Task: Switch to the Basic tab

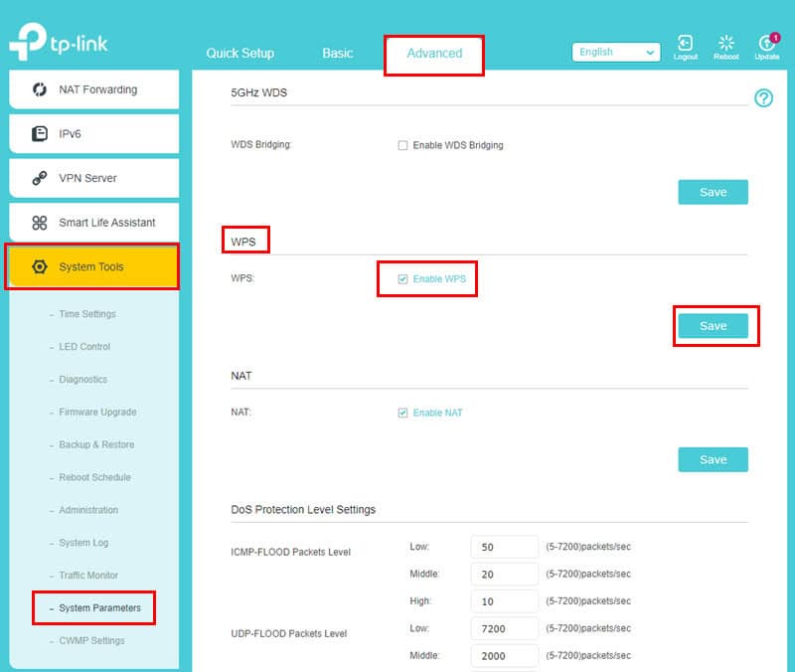Action: (337, 54)
